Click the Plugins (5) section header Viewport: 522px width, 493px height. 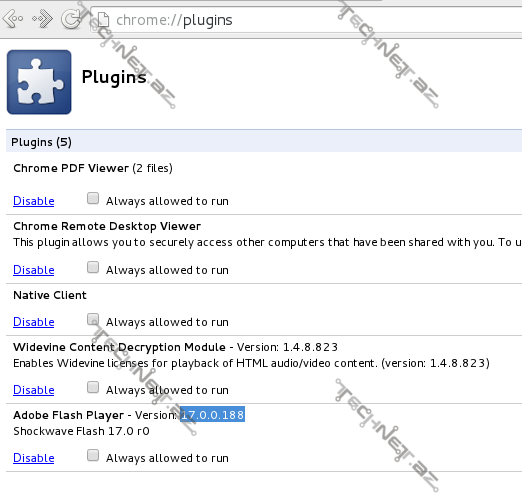tap(41, 142)
